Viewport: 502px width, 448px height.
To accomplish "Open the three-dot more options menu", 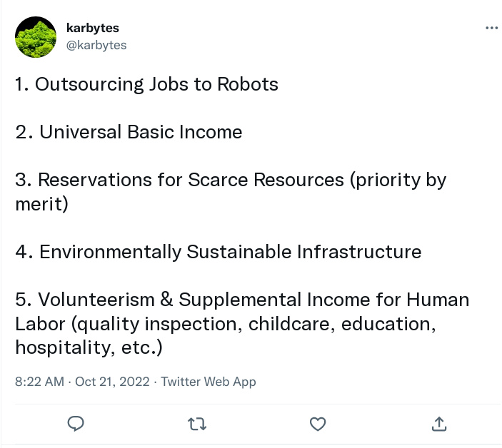I will [x=491, y=28].
